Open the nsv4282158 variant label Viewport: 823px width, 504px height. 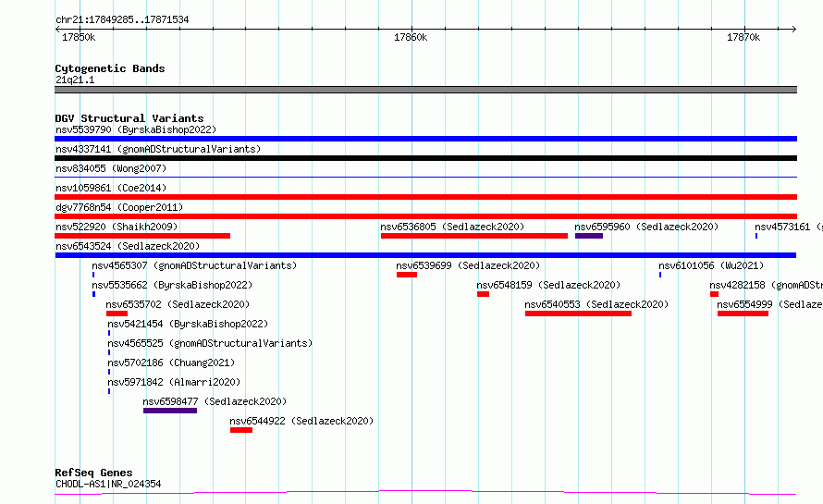(x=766, y=285)
